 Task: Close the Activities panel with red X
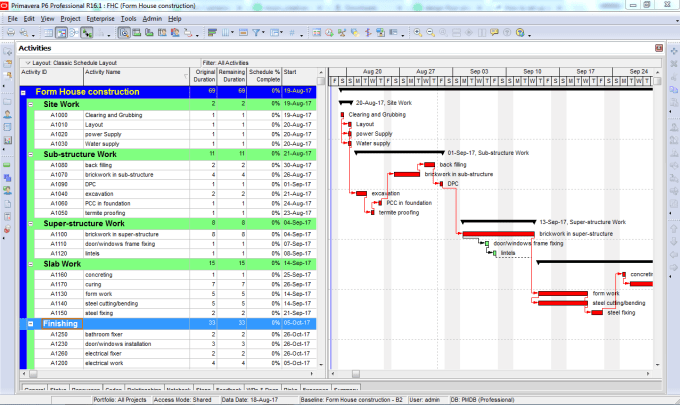click(659, 48)
